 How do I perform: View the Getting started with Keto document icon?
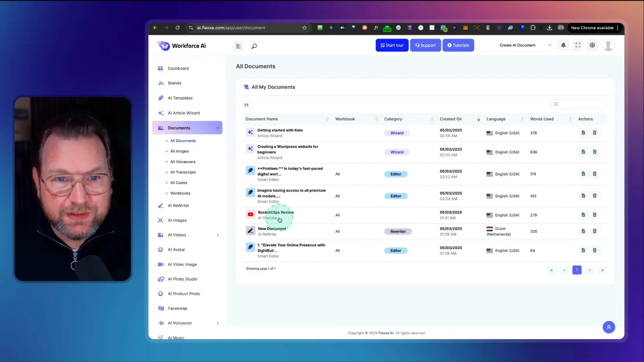click(x=583, y=133)
